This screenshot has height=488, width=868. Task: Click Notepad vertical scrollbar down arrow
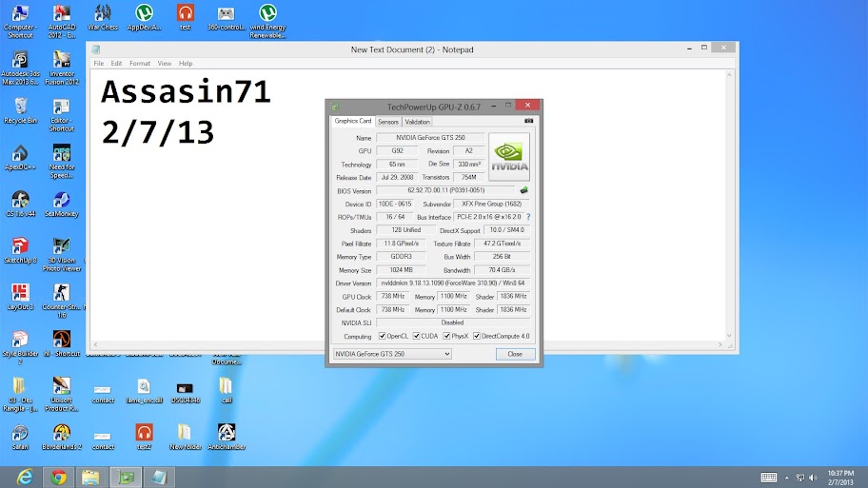coord(729,335)
